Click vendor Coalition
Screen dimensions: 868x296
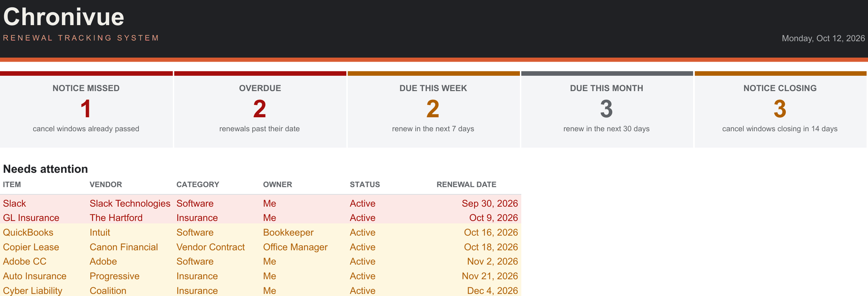point(108,291)
